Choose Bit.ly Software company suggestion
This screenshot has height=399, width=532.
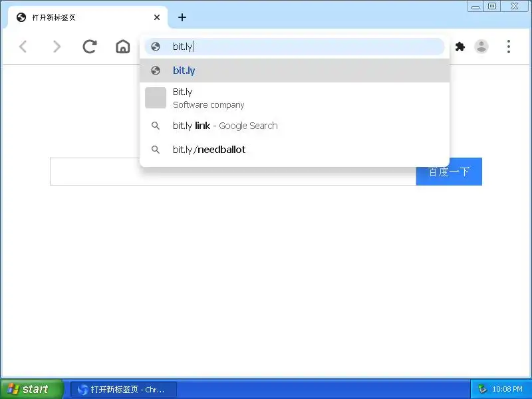[x=295, y=98]
